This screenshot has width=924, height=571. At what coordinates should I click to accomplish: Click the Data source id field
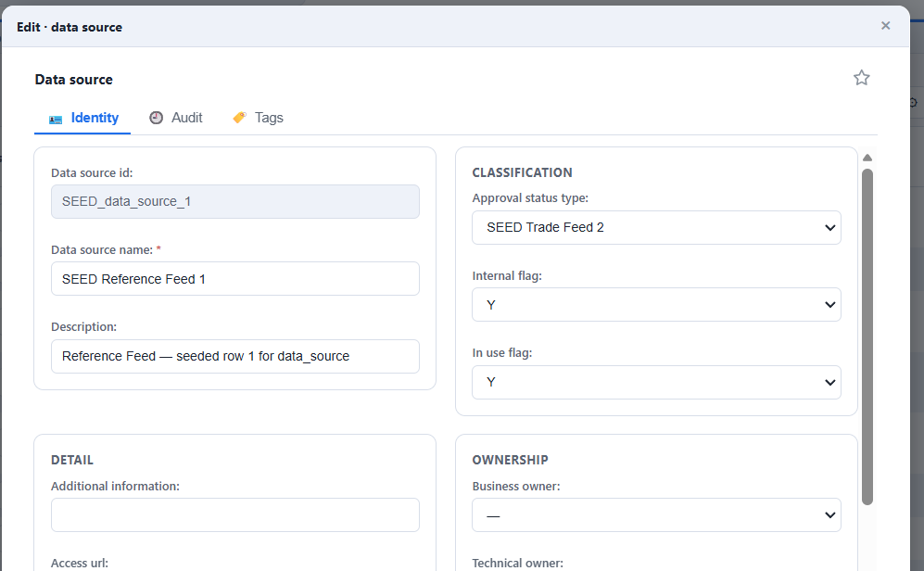235,201
